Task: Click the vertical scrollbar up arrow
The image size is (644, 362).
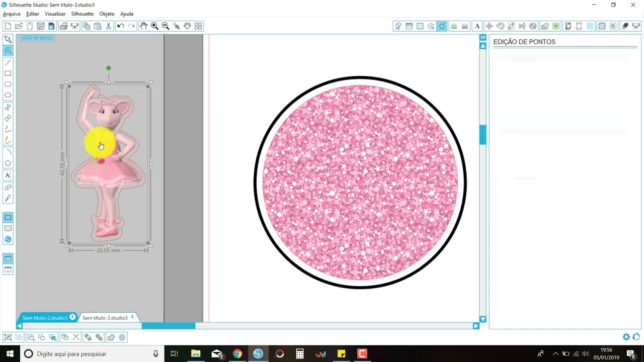Action: pyautogui.click(x=483, y=46)
